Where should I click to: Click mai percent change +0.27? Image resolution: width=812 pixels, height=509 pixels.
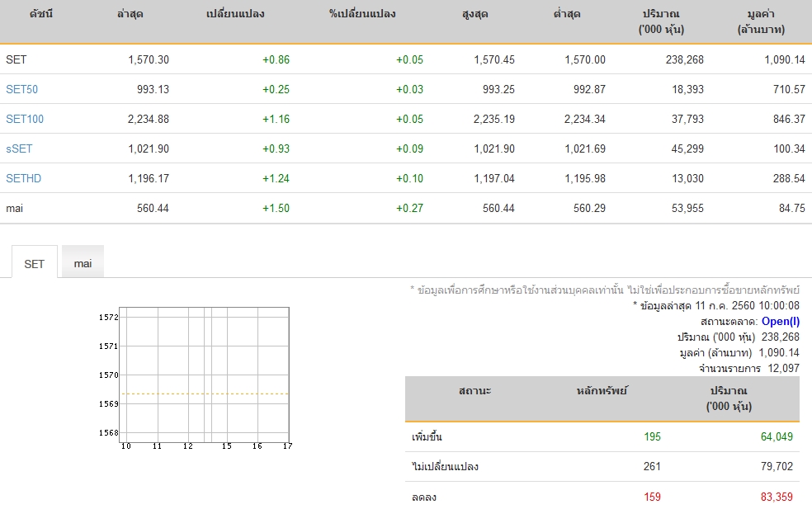409,208
